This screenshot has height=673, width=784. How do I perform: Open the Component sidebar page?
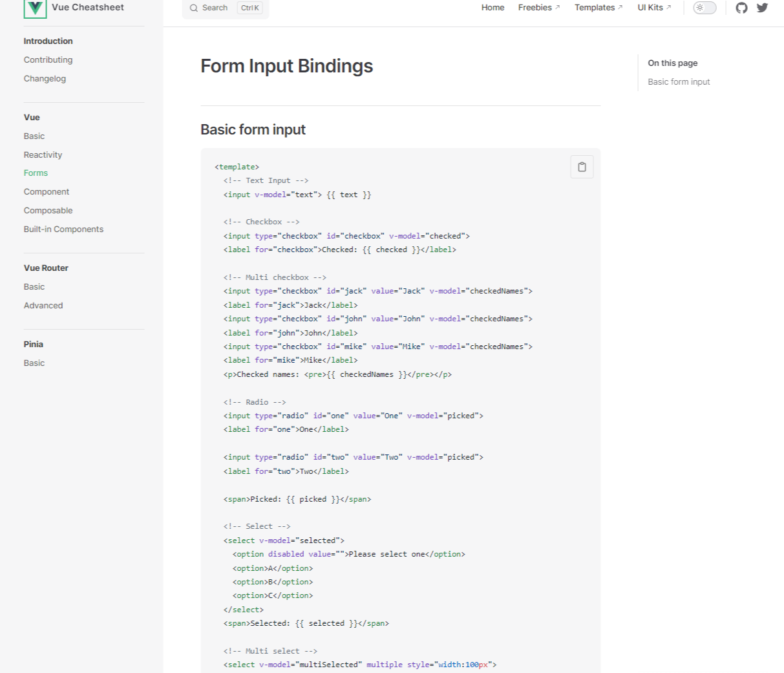(x=47, y=191)
